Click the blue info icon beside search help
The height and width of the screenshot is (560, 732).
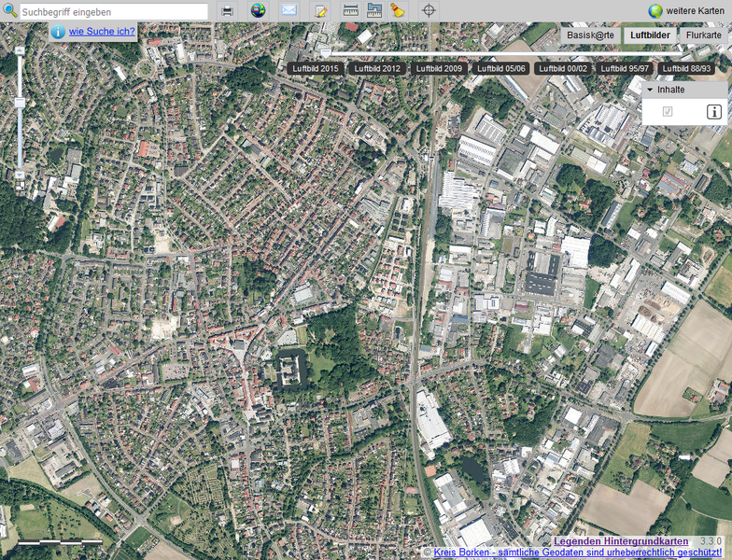click(x=58, y=32)
